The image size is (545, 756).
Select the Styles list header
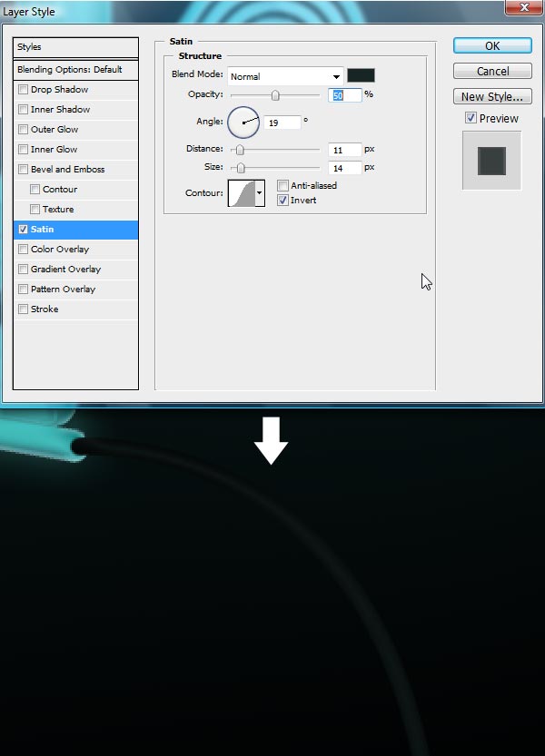point(75,47)
